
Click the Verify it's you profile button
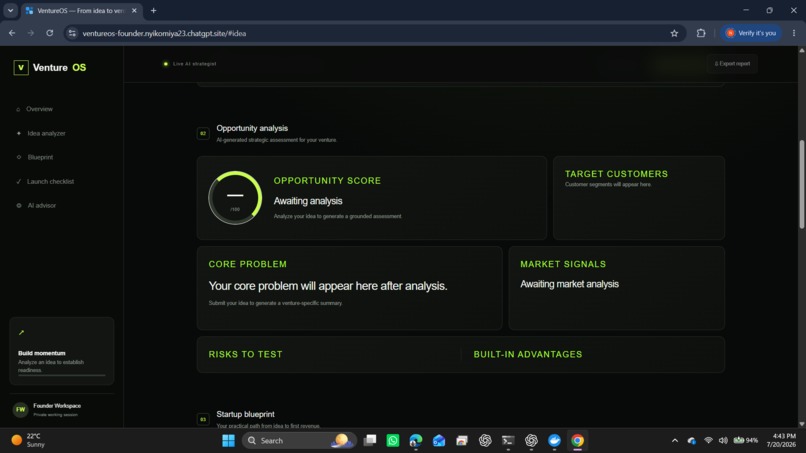coord(750,33)
